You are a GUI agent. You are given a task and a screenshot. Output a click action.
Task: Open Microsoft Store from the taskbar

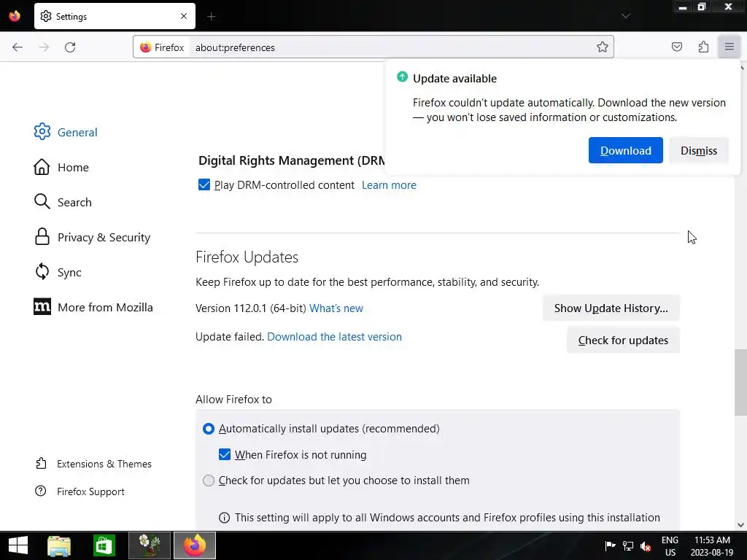coord(104,545)
